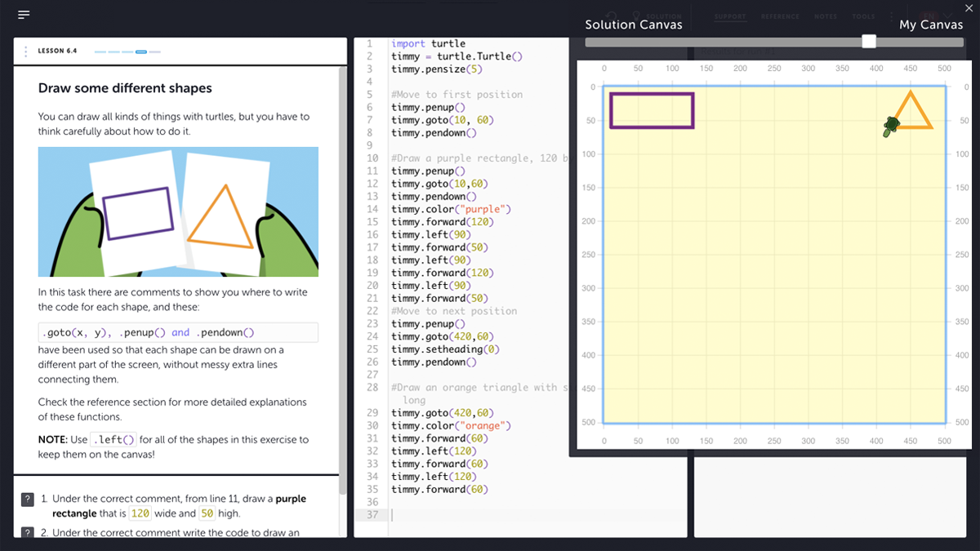980x551 pixels.
Task: Click the help icon for task 1
Action: point(27,499)
